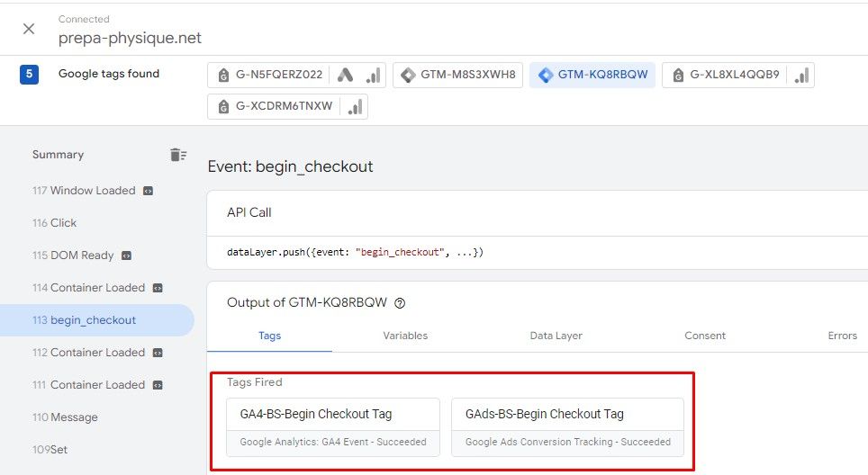Select the GTM-KQ8RBQW container chip
Viewport: 868px width, 475px height.
coord(592,75)
